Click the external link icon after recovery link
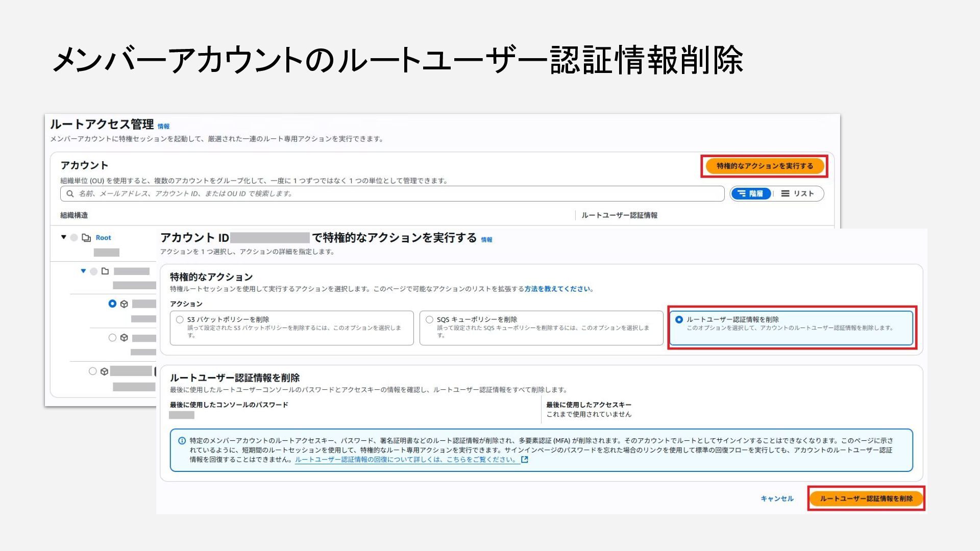980x551 pixels. click(524, 460)
